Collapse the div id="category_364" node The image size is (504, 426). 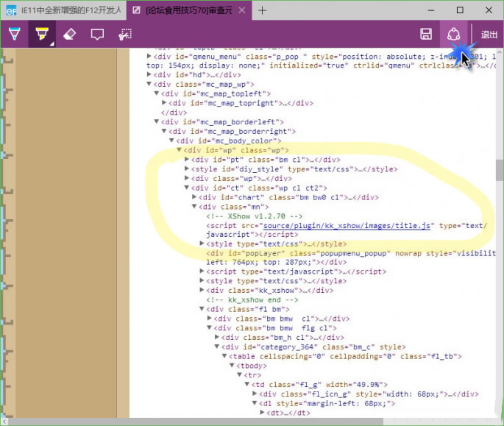[217, 347]
